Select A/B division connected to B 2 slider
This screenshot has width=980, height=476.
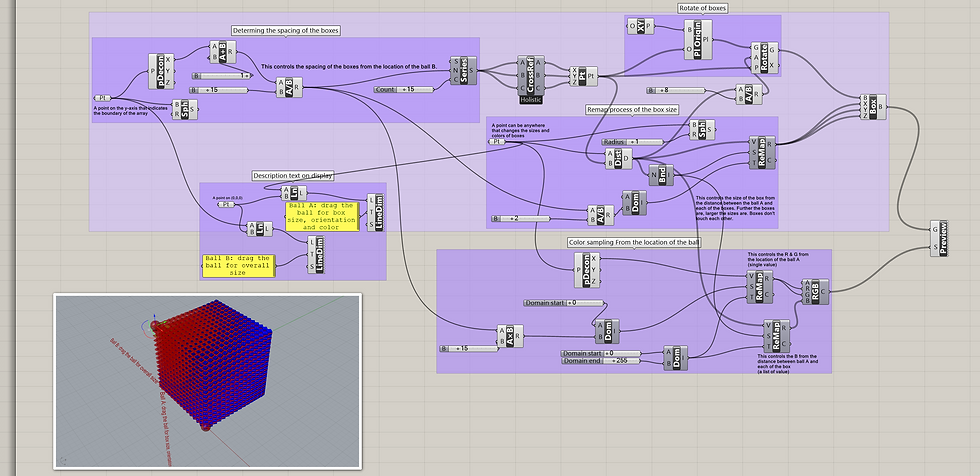click(600, 215)
